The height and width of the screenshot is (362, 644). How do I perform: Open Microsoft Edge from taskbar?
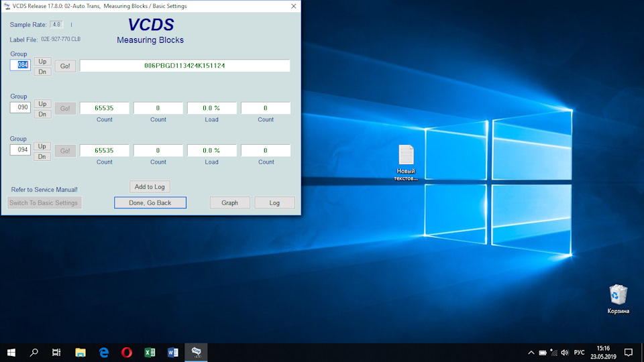coord(103,352)
